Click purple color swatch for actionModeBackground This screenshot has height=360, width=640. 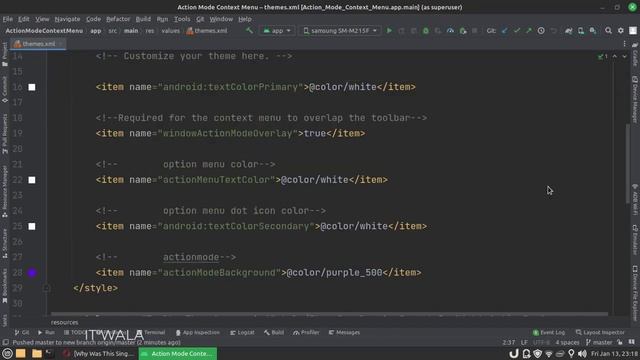click(x=32, y=273)
